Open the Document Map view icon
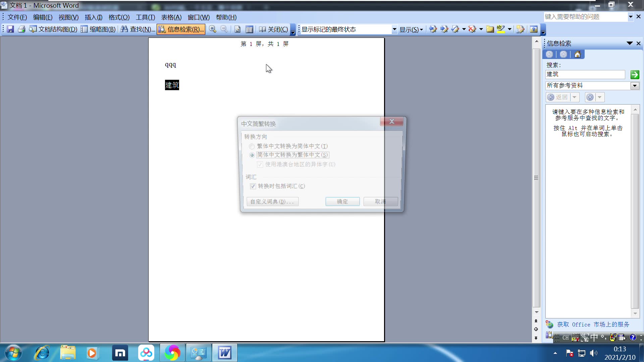This screenshot has height=362, width=644. tap(33, 29)
